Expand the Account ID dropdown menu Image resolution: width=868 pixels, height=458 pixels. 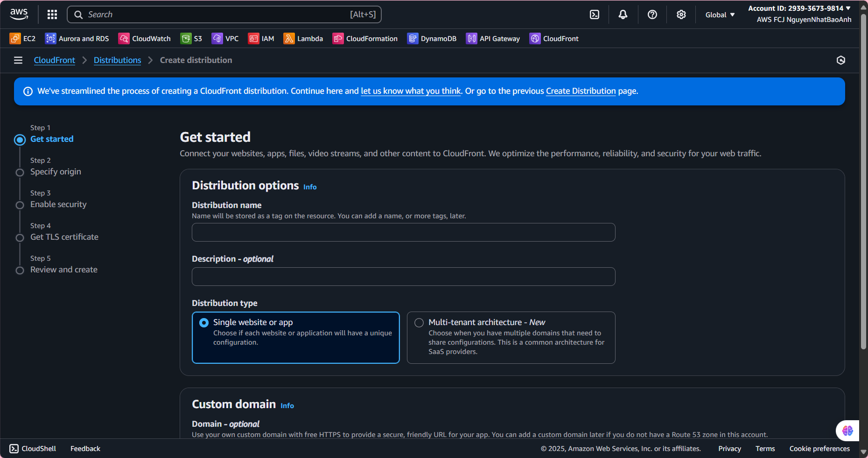[799, 8]
